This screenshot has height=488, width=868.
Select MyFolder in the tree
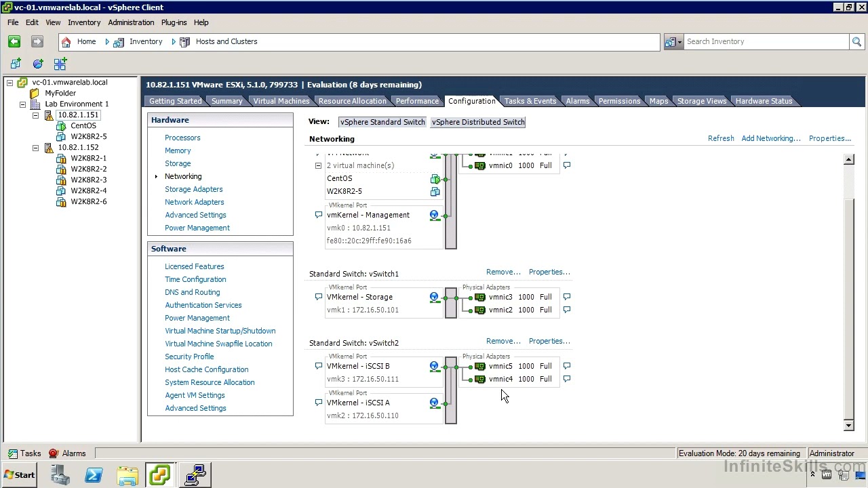point(60,94)
